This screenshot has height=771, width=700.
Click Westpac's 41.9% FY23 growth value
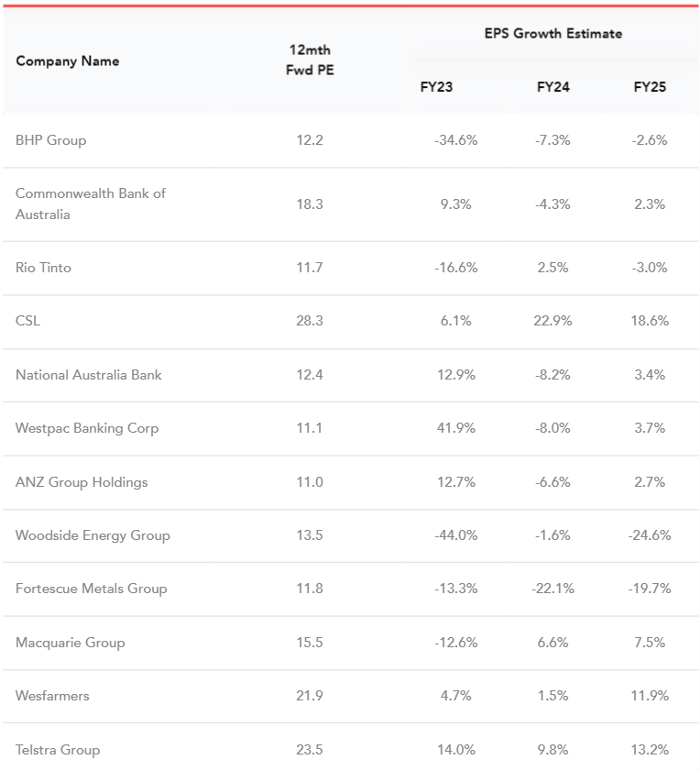tap(456, 428)
